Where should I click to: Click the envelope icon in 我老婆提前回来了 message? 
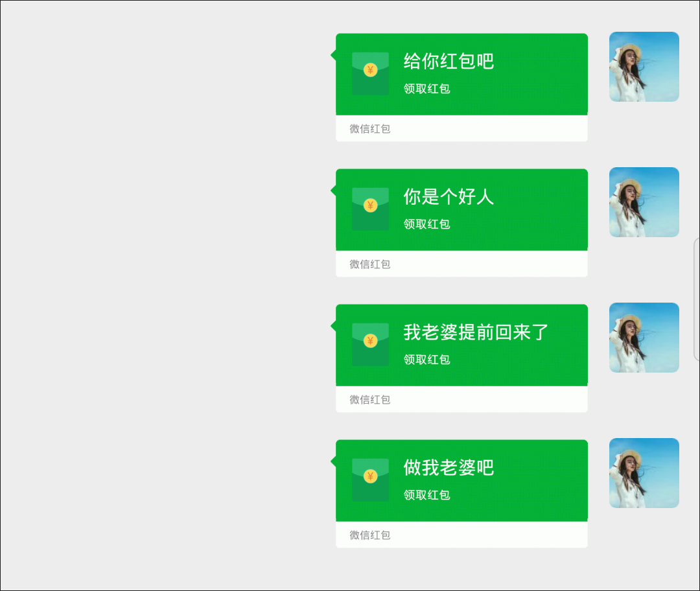[x=370, y=345]
